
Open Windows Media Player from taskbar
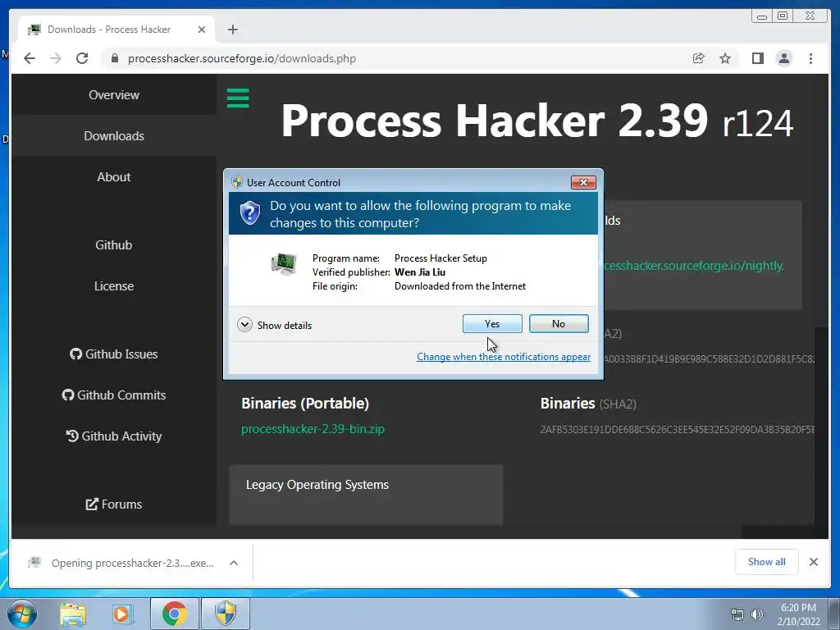123,614
